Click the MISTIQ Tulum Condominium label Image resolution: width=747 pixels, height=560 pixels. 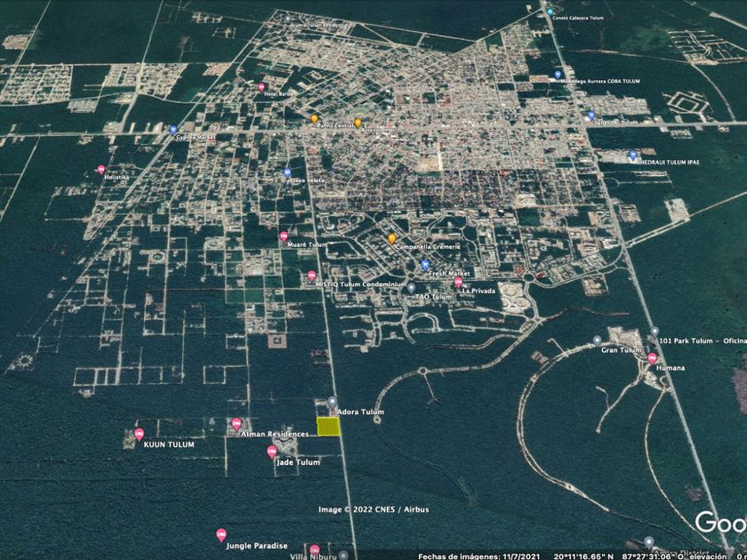click(359, 284)
